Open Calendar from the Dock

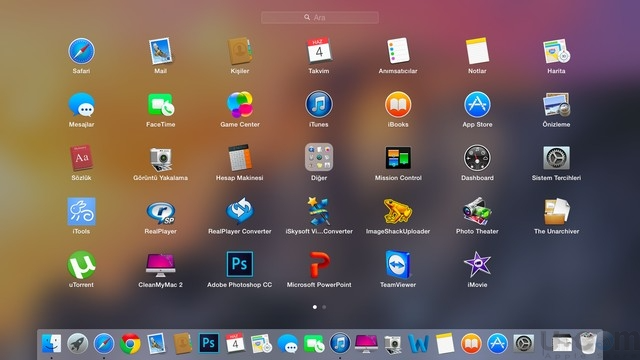pos(235,342)
